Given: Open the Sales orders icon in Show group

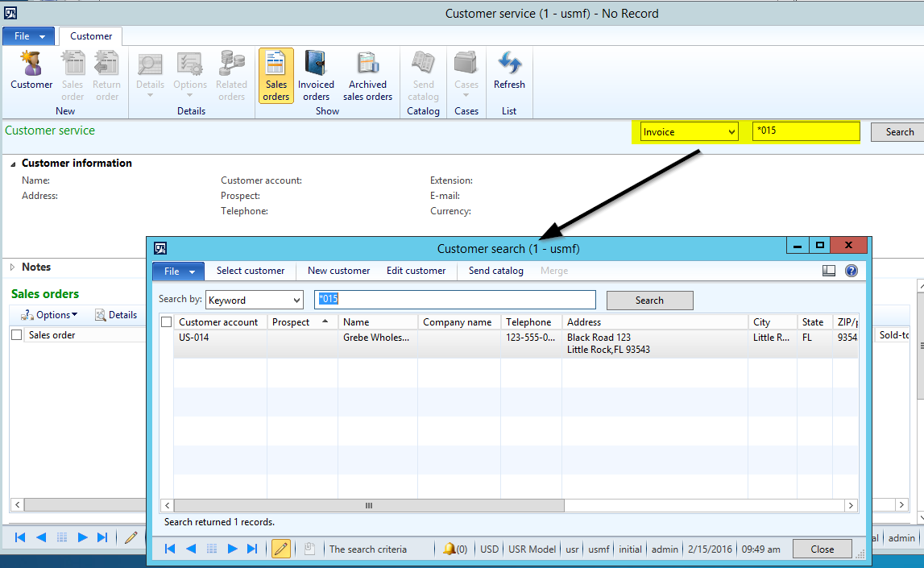Looking at the screenshot, I should 276,74.
